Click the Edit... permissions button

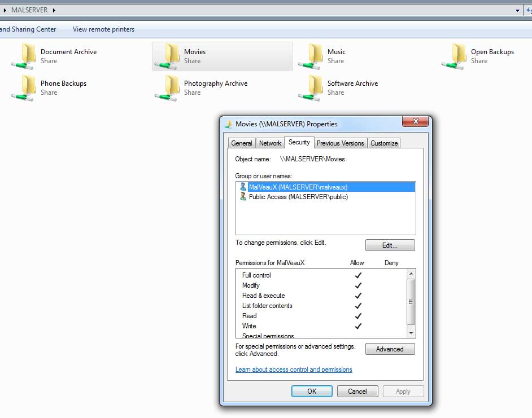pyautogui.click(x=390, y=245)
